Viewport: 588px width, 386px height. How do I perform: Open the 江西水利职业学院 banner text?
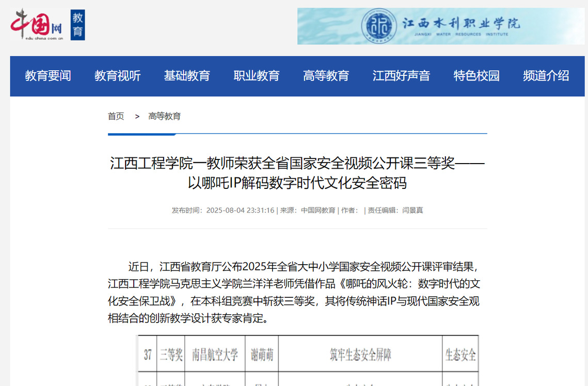[x=461, y=24]
